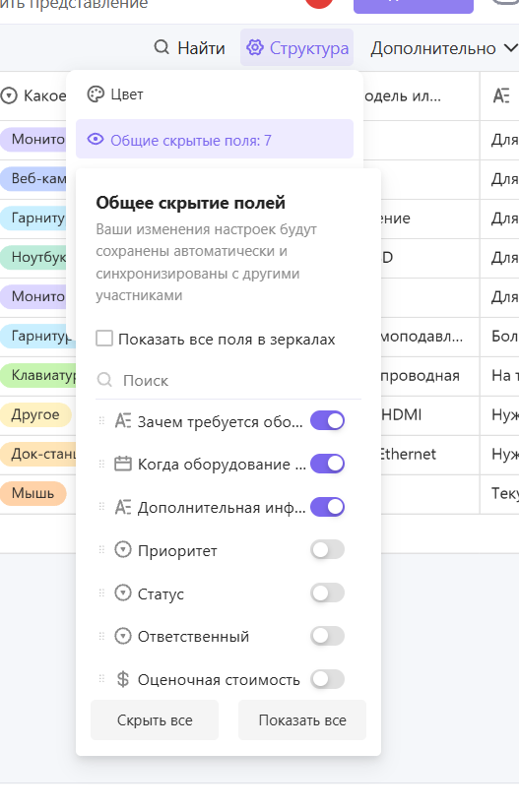Expand the Дополнительно dropdown arrow
Screen dimensions: 519x812
(511, 48)
